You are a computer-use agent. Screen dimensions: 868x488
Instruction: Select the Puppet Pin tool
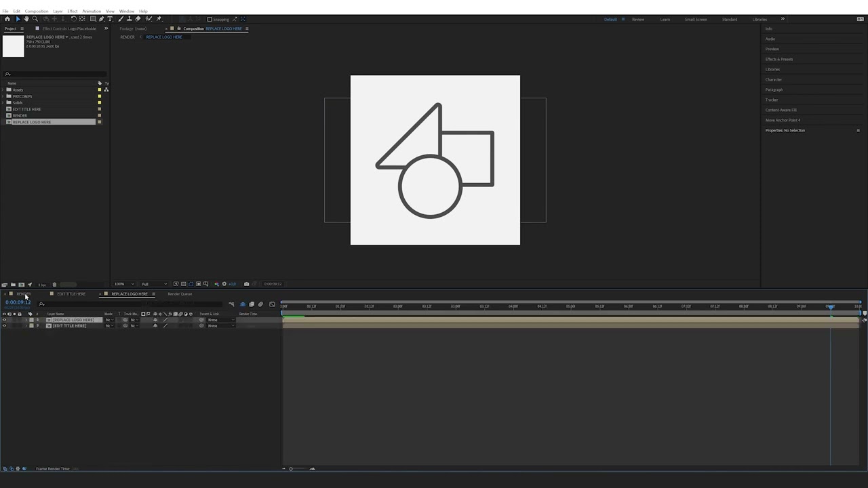click(159, 19)
